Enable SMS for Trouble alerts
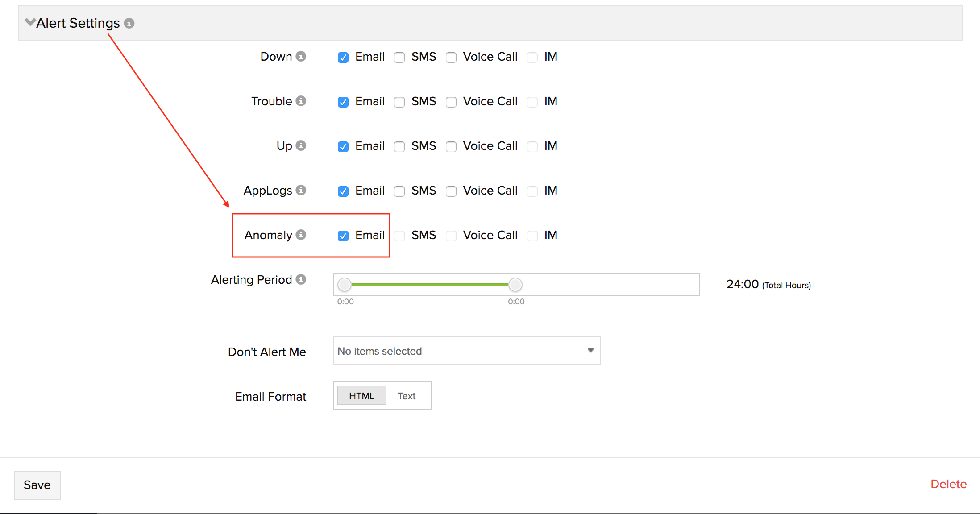 point(399,102)
